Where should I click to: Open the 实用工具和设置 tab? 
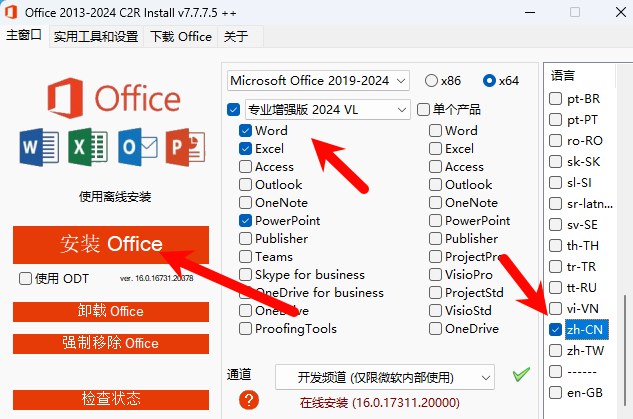click(x=96, y=36)
